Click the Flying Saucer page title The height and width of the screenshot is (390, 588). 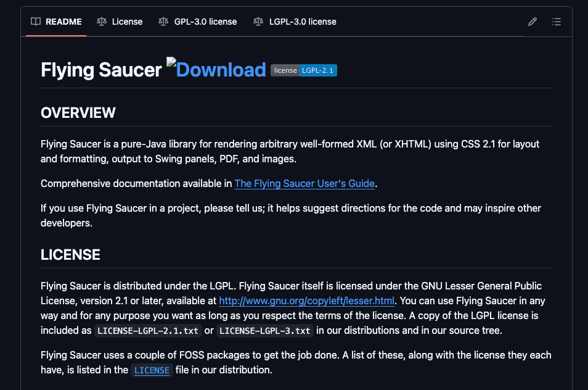point(102,70)
